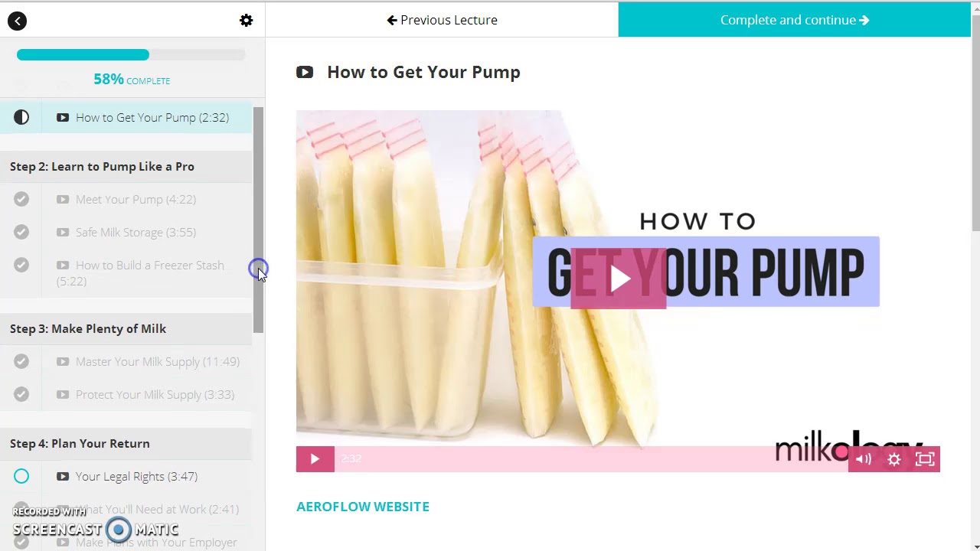Click the video icon beside Meet Your Pump

click(x=63, y=200)
